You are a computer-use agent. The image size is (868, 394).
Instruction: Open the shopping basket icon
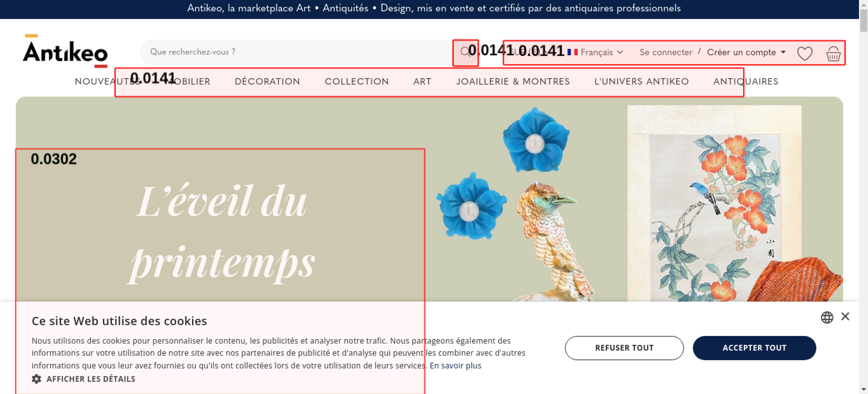(x=833, y=53)
